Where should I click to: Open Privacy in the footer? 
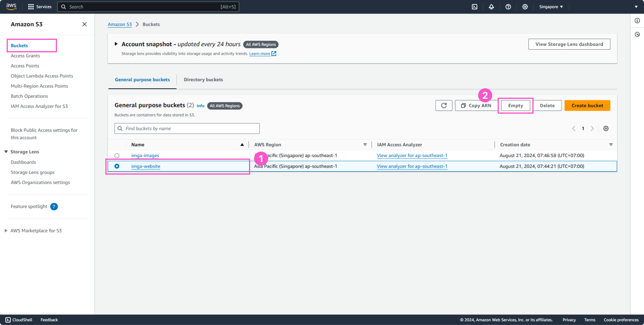pos(569,320)
